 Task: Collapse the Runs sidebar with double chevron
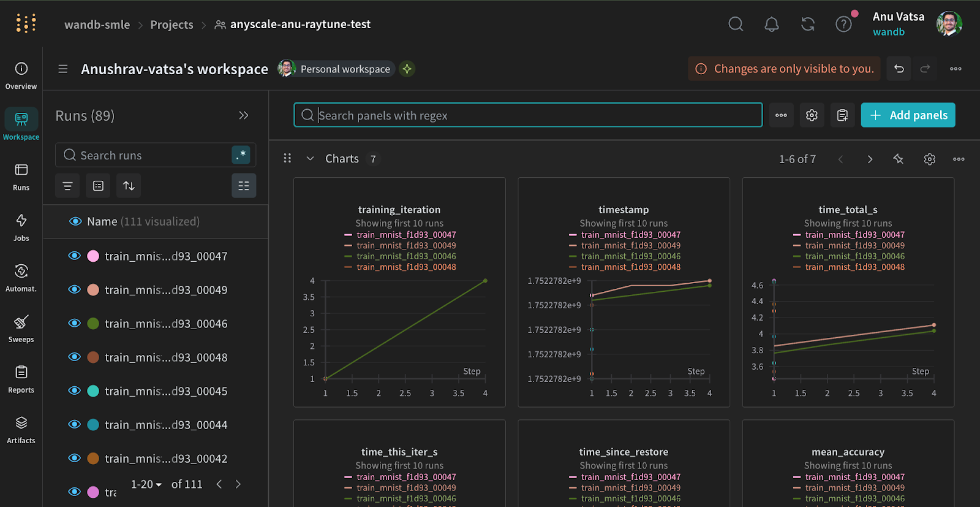click(x=244, y=115)
